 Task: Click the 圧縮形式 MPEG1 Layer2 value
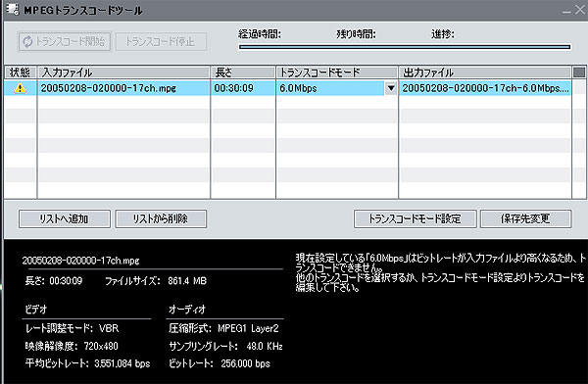(x=248, y=328)
